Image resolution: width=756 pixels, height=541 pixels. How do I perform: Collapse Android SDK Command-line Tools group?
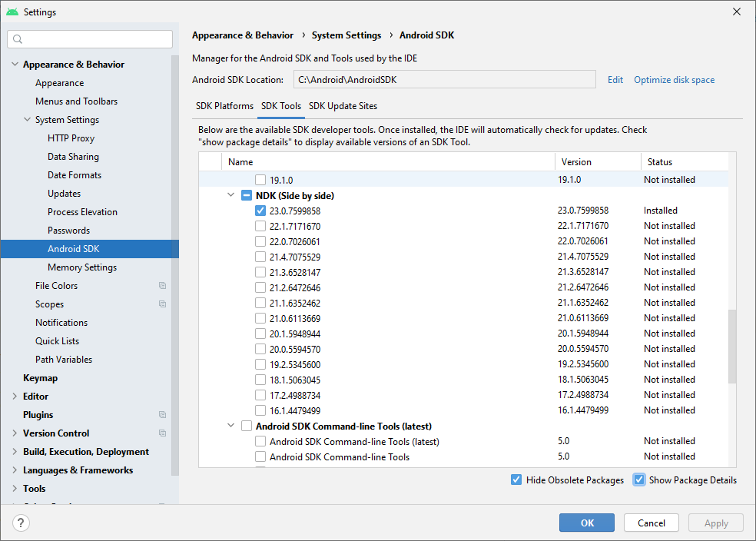[231, 426]
